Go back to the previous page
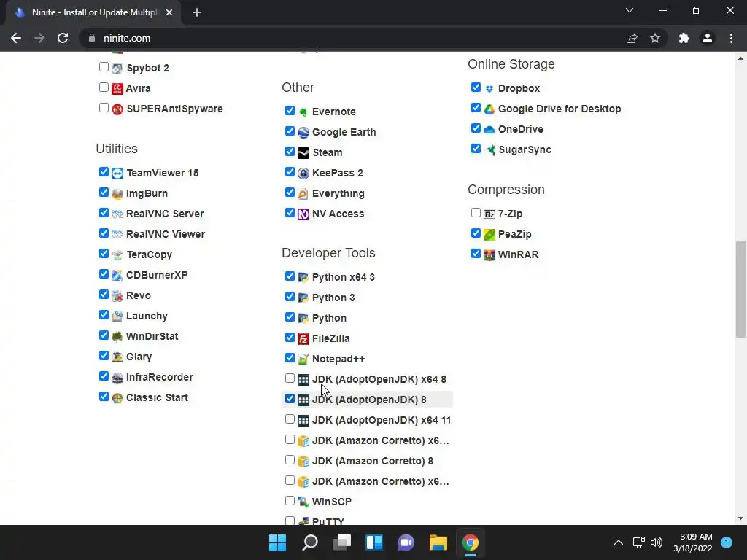747x560 pixels. click(16, 38)
